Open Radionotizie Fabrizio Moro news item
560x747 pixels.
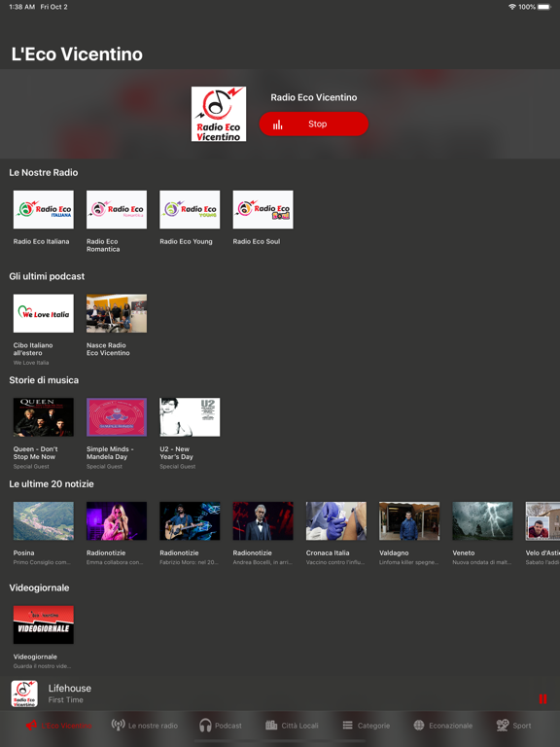pyautogui.click(x=190, y=520)
